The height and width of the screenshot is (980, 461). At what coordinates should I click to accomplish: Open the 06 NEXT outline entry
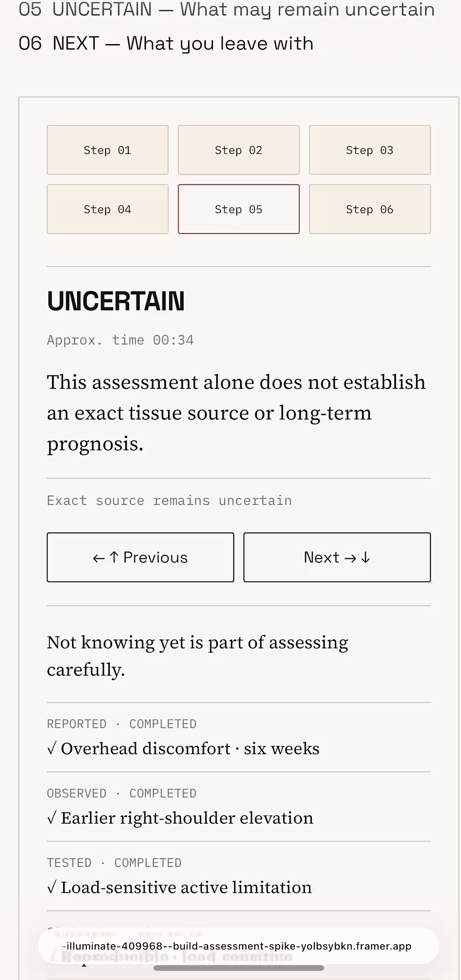click(166, 44)
